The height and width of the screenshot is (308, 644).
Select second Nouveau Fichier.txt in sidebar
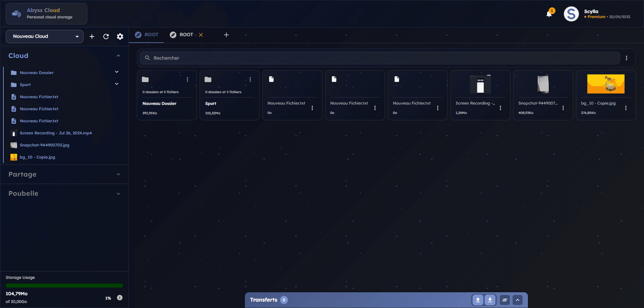(x=39, y=109)
